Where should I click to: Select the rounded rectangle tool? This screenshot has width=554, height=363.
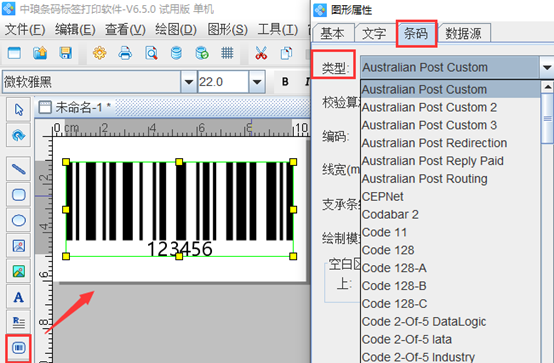point(18,194)
